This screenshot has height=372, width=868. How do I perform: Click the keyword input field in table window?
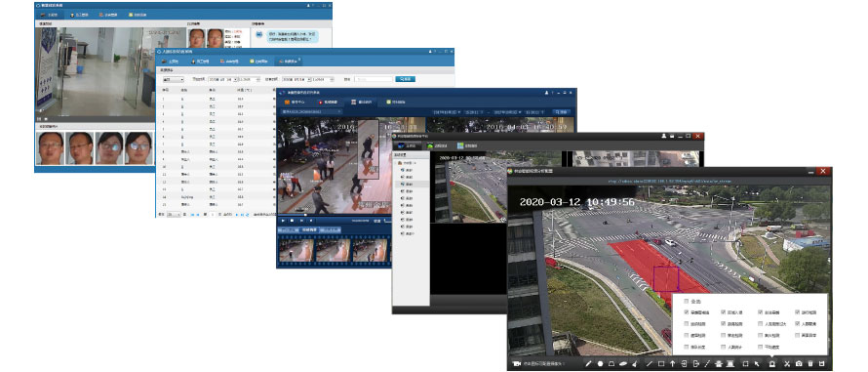(x=374, y=79)
